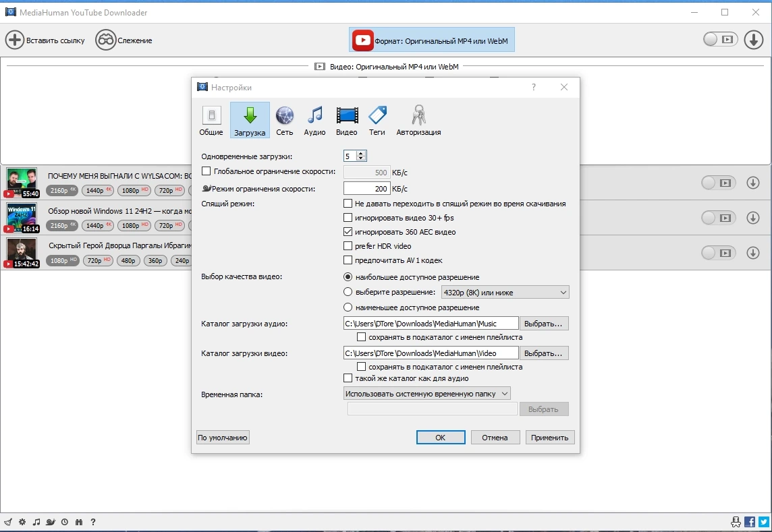Download the Скрытый Герой video arrow icon

(753, 252)
